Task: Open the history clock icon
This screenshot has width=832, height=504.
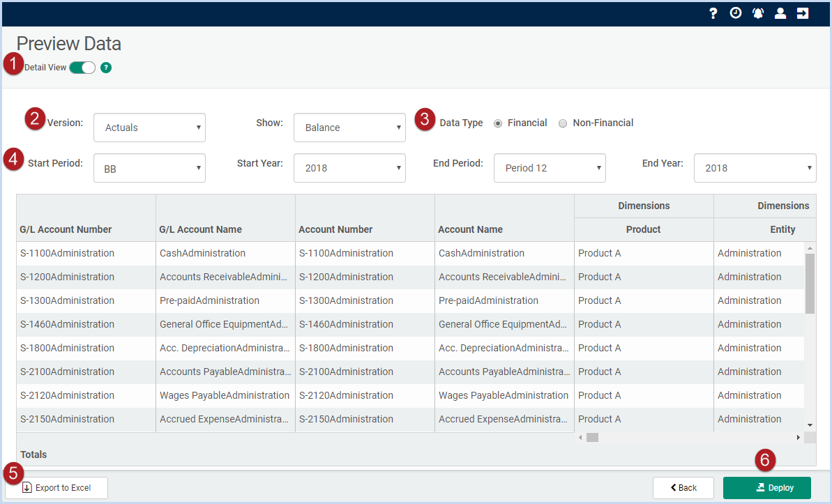Action: click(736, 13)
